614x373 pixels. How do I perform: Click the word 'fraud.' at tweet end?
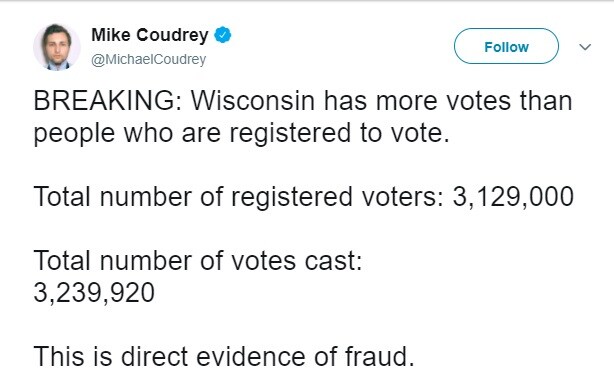click(x=379, y=357)
